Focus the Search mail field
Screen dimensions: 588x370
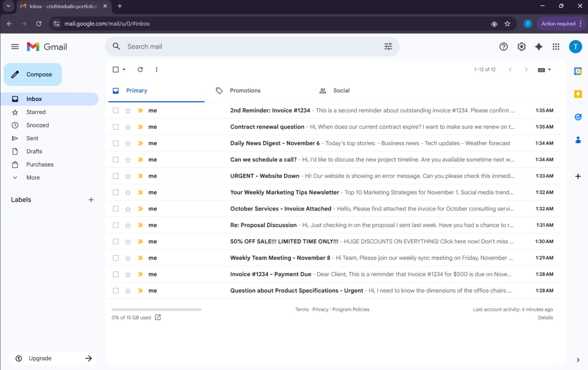252,46
